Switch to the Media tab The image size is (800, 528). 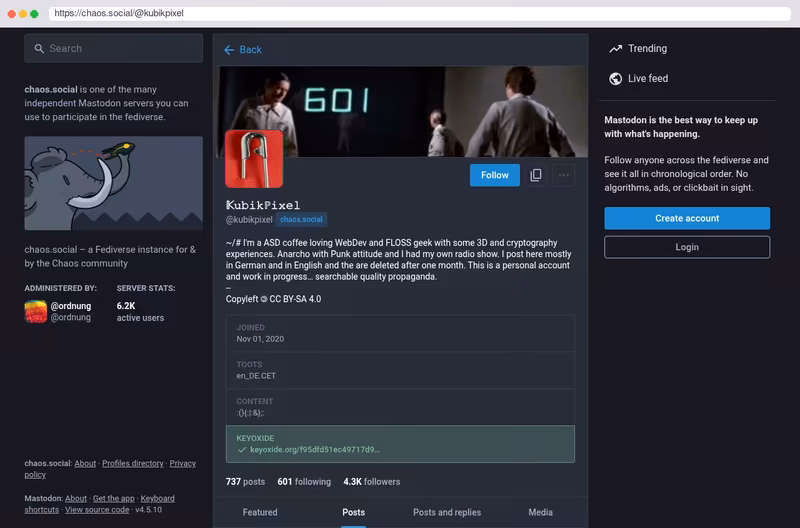[540, 512]
